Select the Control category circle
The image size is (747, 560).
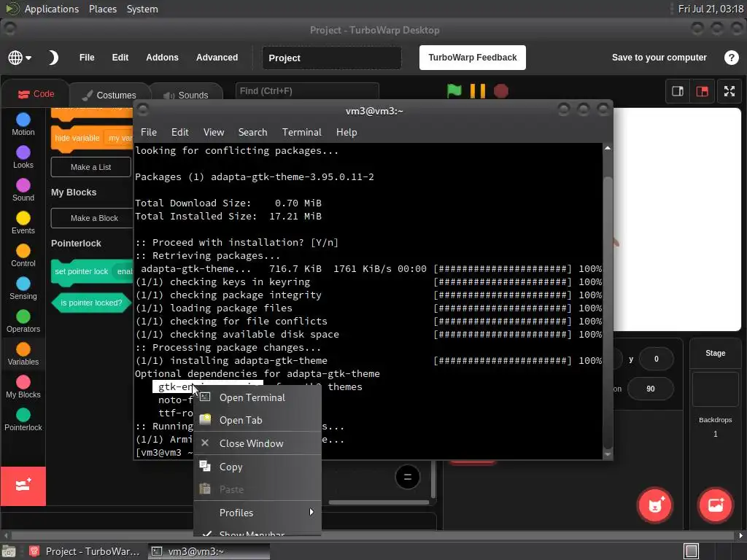pos(23,251)
